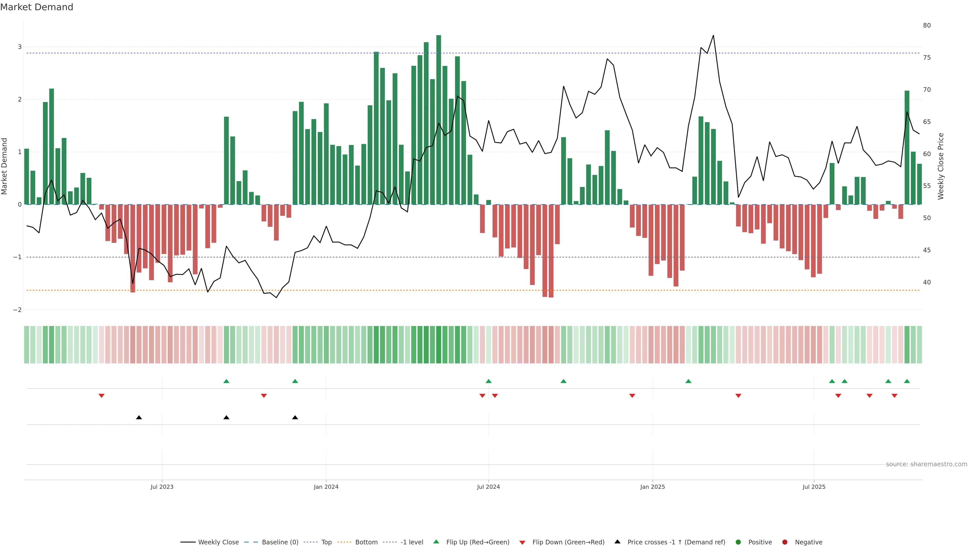980x551 pixels.
Task: Click the green Flip Up triangle legend icon
Action: tap(436, 542)
